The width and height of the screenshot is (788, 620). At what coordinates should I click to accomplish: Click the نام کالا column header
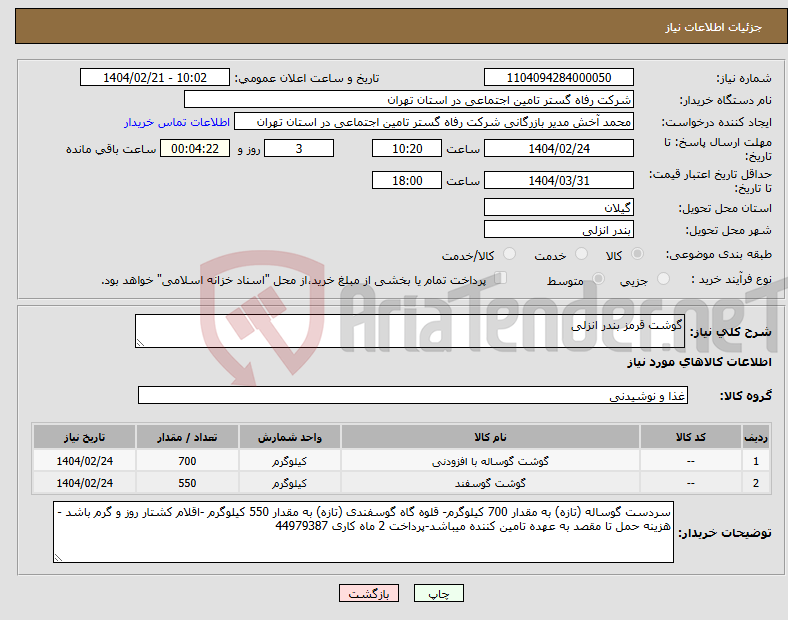490,437
